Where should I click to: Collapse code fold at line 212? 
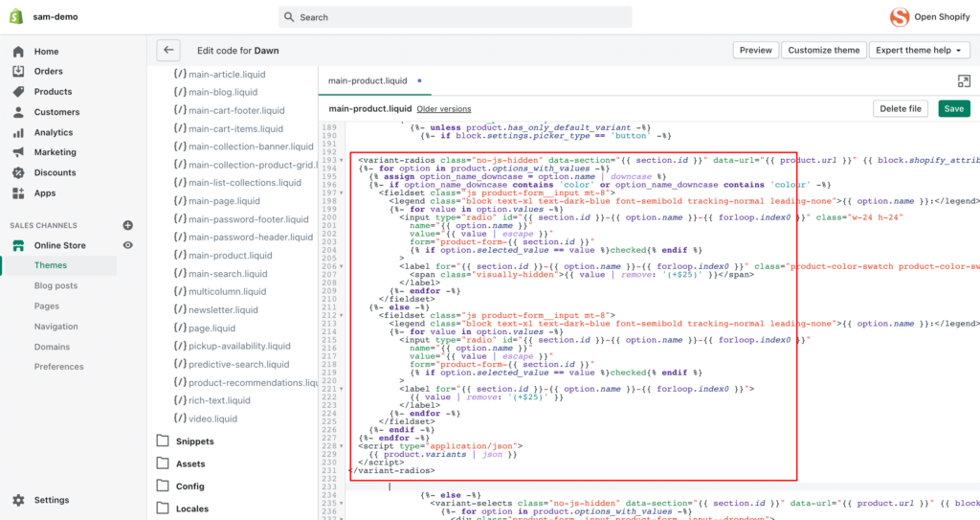pyautogui.click(x=342, y=315)
